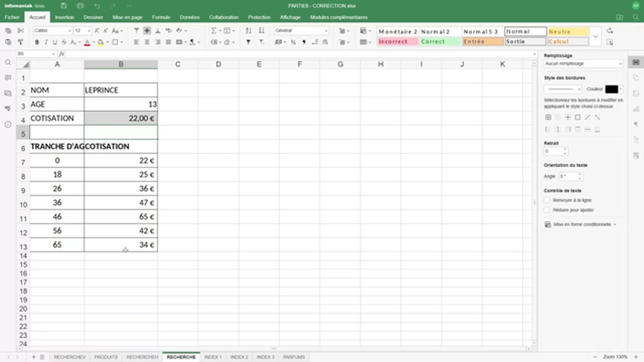Screen dimensions: 644x362
Task: Open the Search icon in left sidebar
Action: click(8, 62)
